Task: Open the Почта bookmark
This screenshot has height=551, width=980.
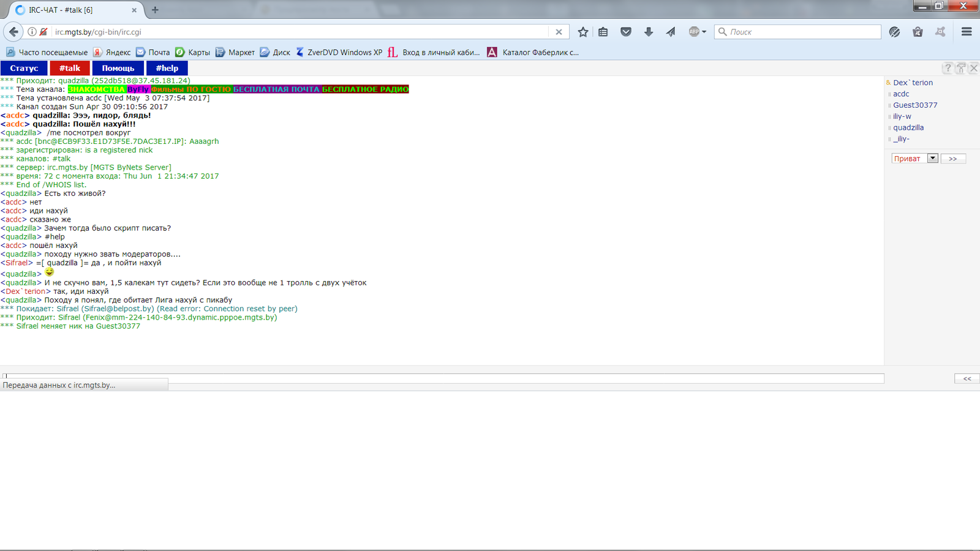Action: pos(153,53)
